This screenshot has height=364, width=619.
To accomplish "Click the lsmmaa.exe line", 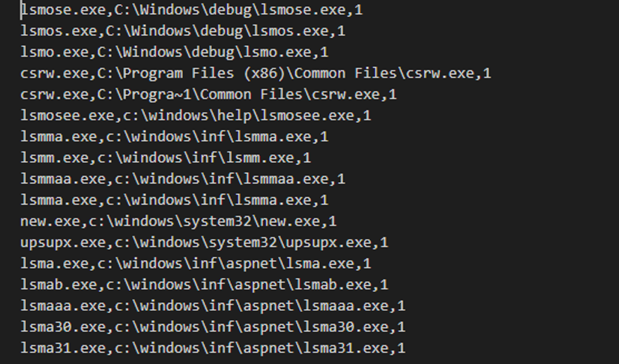I will point(183,179).
